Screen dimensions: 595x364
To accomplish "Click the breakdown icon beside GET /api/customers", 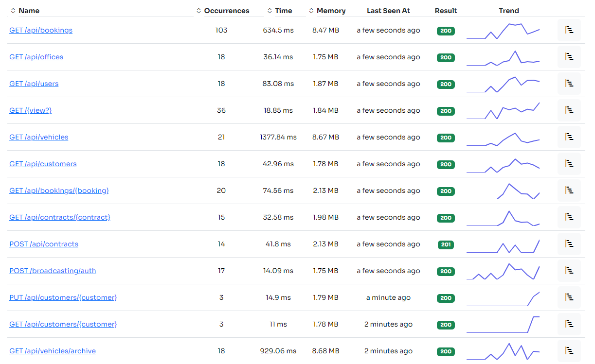I will pos(569,164).
